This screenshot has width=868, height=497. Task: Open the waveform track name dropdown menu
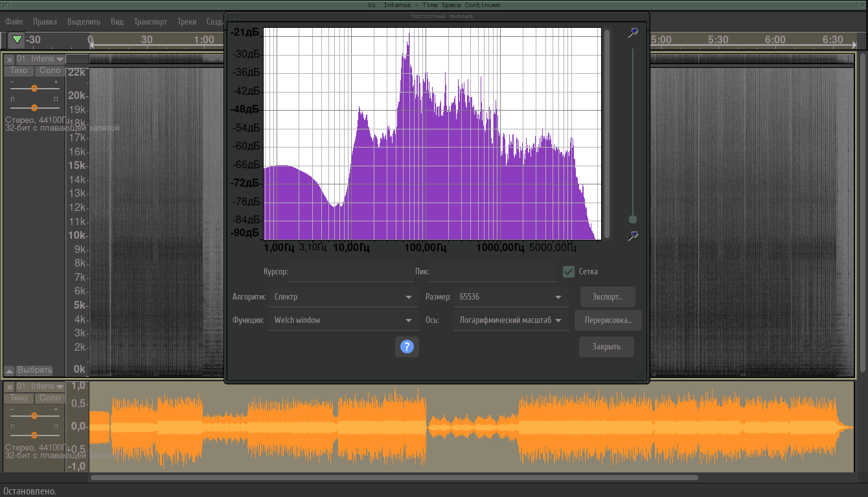click(40, 387)
